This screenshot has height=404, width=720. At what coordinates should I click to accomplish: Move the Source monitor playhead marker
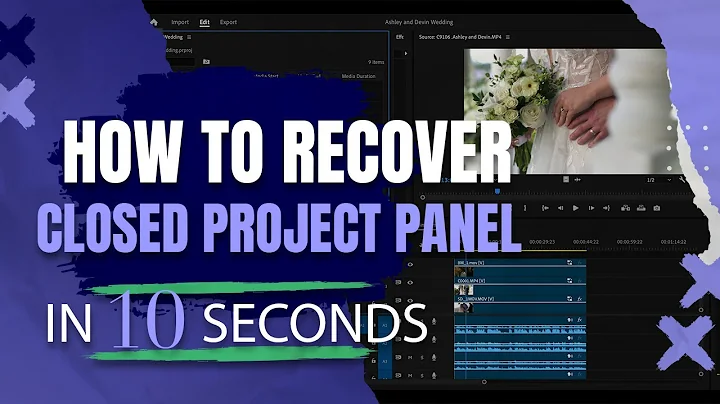coord(497,191)
